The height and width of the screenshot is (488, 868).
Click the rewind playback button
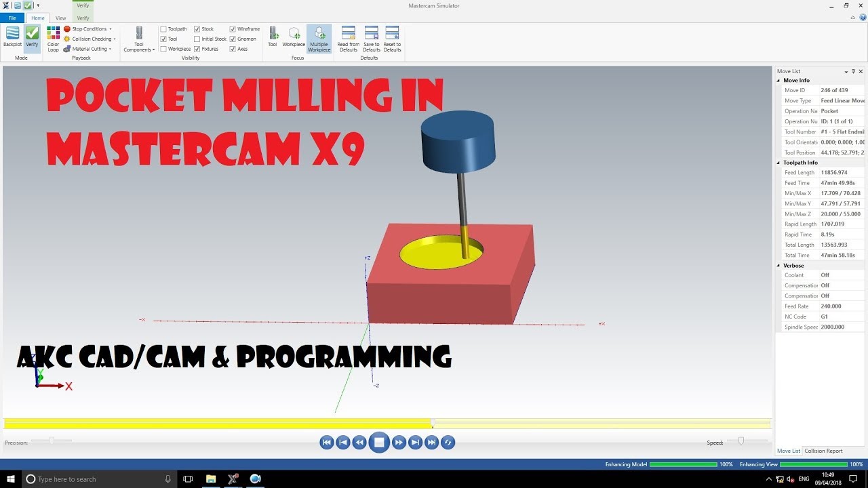click(x=359, y=443)
